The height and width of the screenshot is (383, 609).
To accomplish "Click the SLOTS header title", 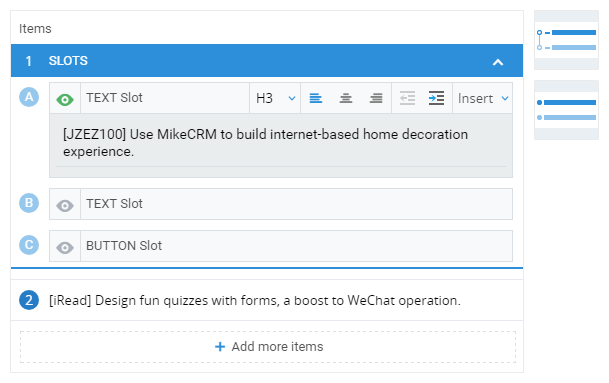I will point(68,61).
